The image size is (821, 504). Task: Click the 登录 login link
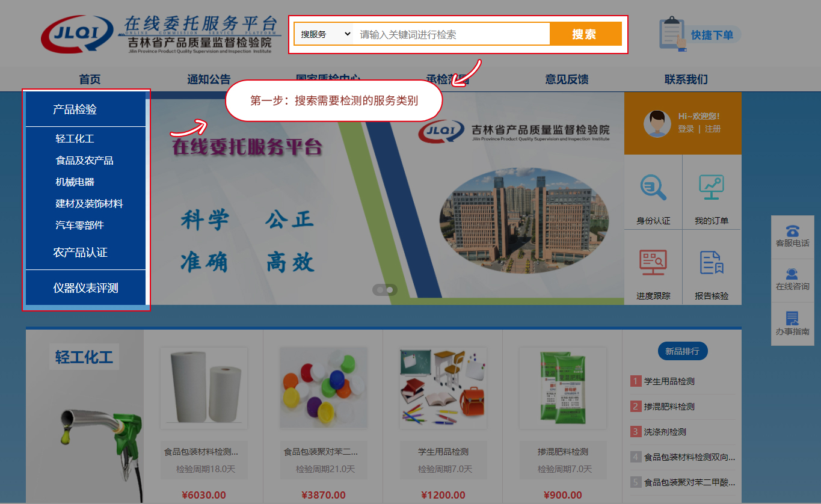(686, 129)
